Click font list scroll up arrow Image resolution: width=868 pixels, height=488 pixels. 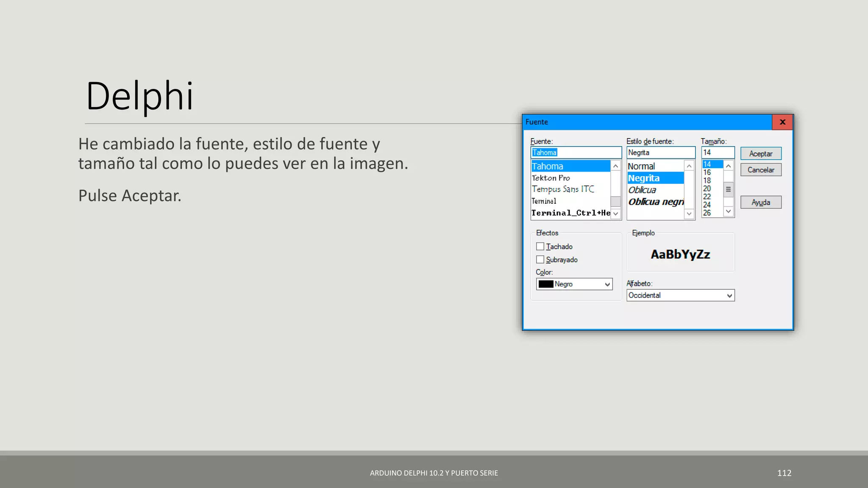(x=616, y=166)
